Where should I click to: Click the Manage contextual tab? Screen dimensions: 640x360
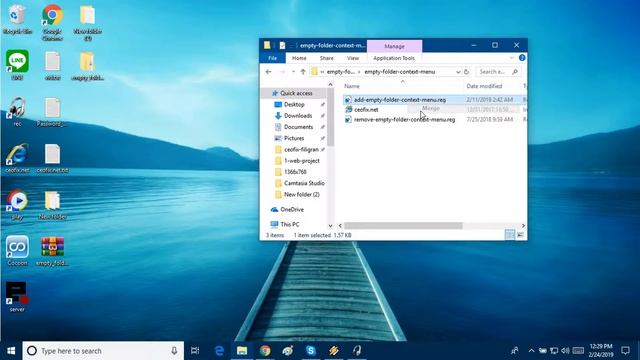[394, 46]
